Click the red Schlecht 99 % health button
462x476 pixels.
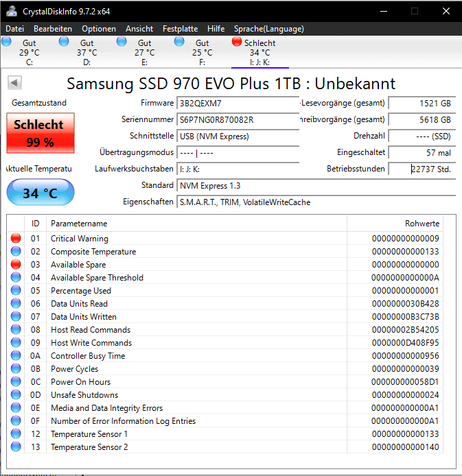point(41,133)
